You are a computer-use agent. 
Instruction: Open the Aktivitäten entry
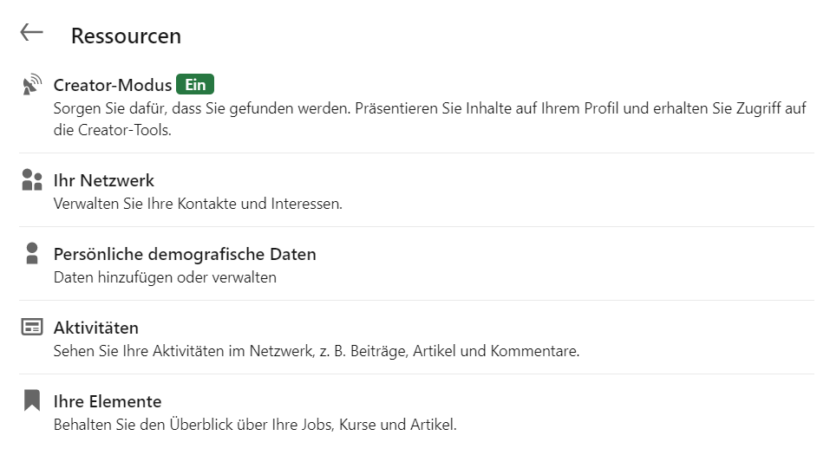click(x=95, y=328)
